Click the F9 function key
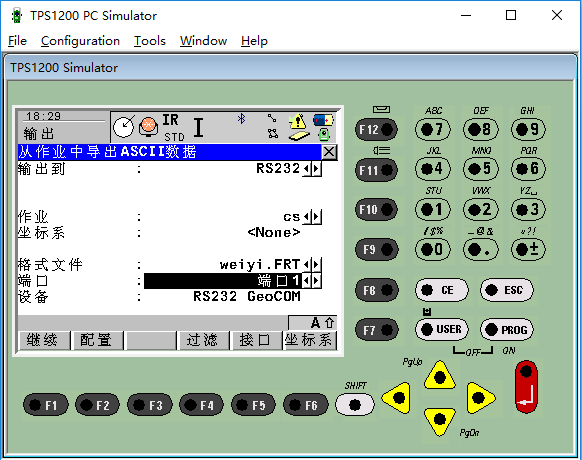Viewport: 582px width, 460px height. click(x=376, y=249)
